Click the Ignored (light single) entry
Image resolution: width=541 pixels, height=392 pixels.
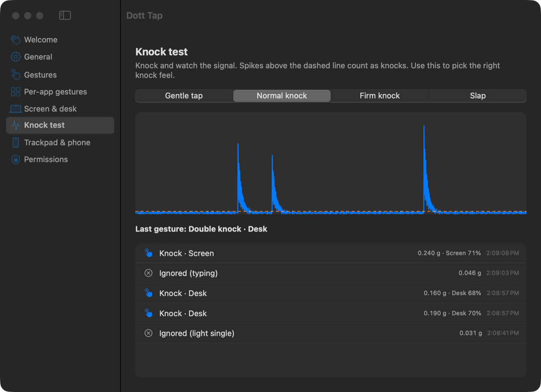(331, 333)
